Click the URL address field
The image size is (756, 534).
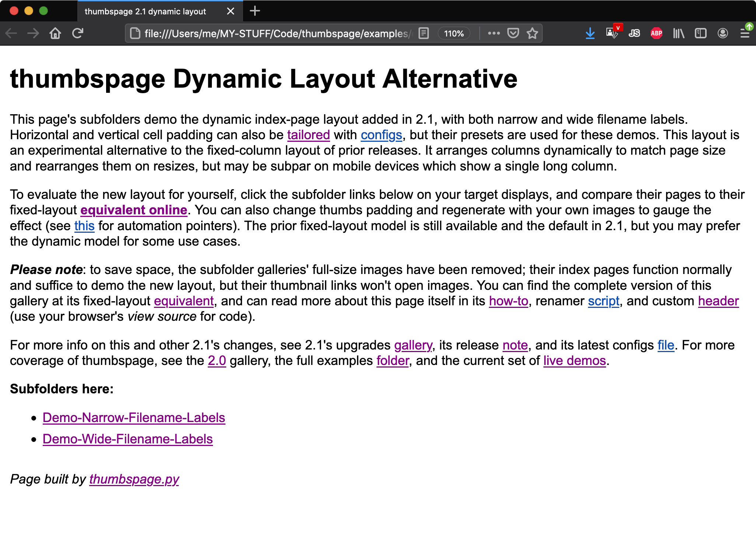pyautogui.click(x=276, y=34)
